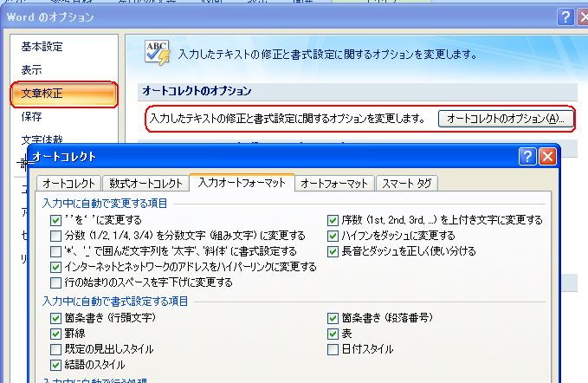Toggle the ' ' を ' ' に変更する checkbox
Viewport: 588px width, 383px height.
pos(55,220)
